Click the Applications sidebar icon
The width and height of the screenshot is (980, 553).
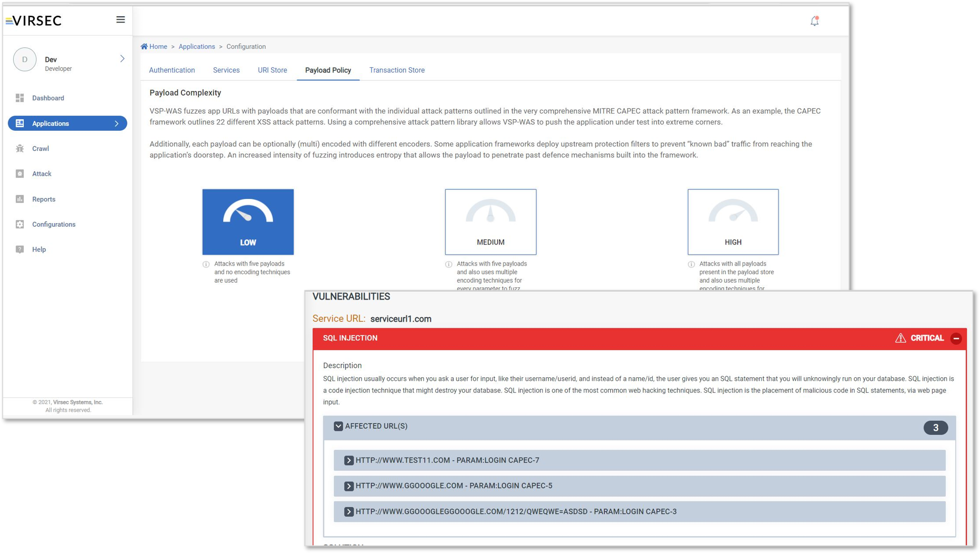pos(20,123)
